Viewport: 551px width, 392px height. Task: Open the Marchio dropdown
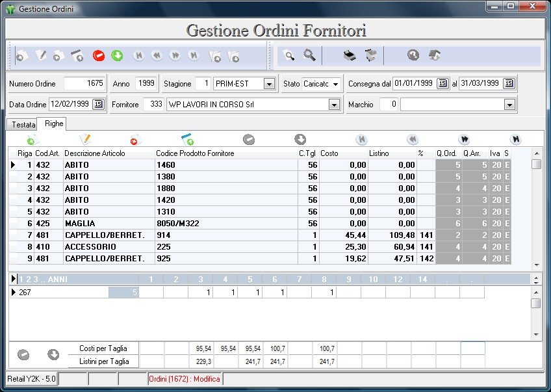(509, 105)
